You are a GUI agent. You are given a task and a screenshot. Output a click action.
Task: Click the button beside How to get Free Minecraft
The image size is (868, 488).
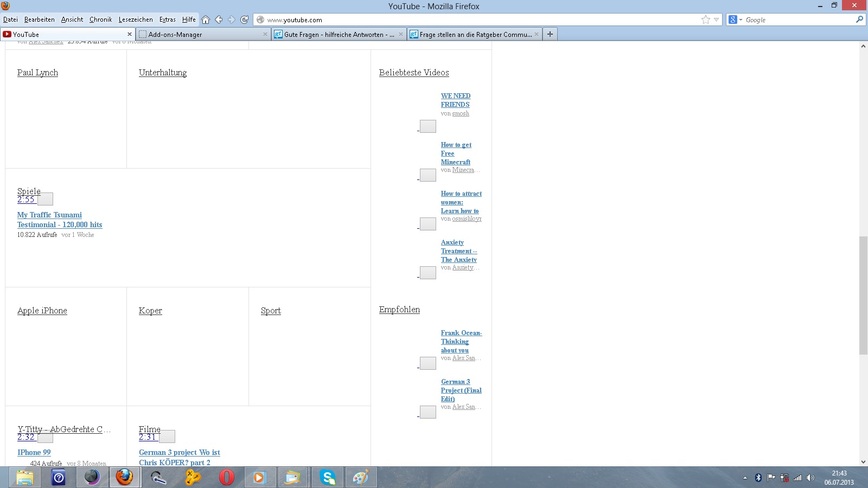pyautogui.click(x=428, y=175)
